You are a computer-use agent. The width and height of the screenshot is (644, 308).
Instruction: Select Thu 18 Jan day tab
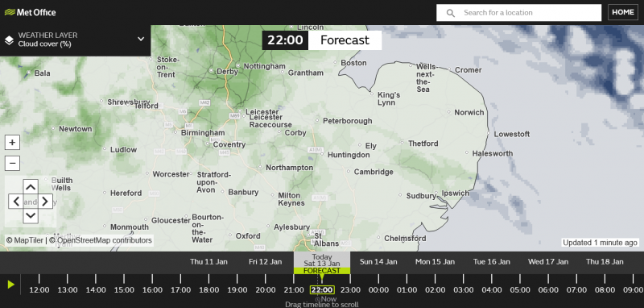click(x=605, y=261)
